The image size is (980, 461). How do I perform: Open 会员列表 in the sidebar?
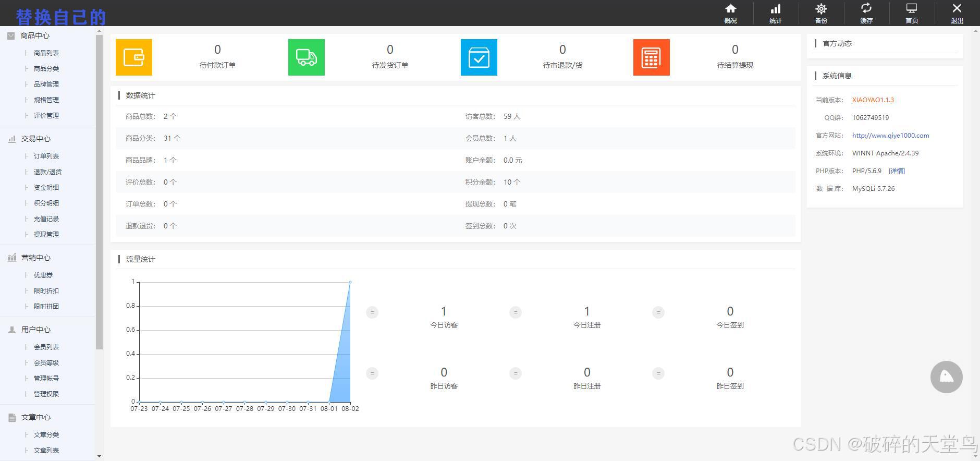(46, 347)
